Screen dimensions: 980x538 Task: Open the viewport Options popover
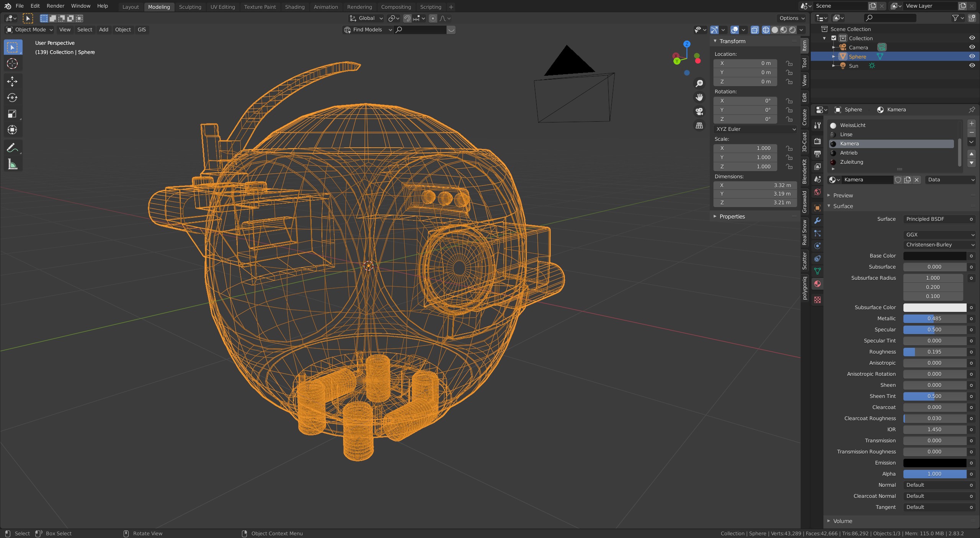tap(792, 18)
